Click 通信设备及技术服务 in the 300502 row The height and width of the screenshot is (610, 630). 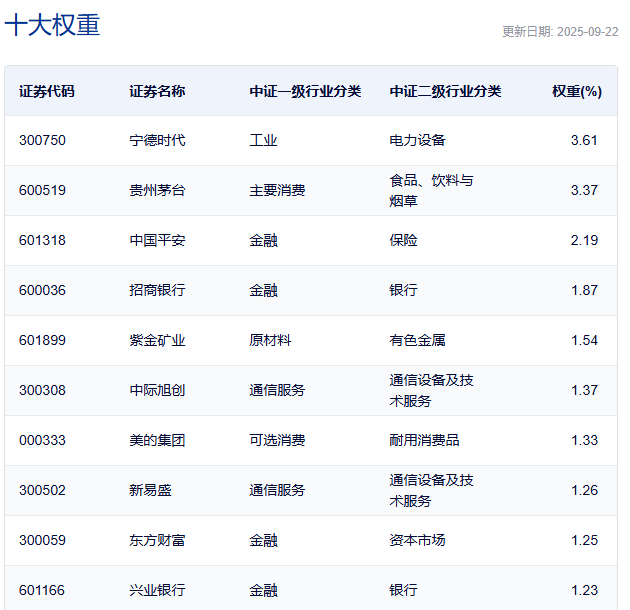[431, 491]
